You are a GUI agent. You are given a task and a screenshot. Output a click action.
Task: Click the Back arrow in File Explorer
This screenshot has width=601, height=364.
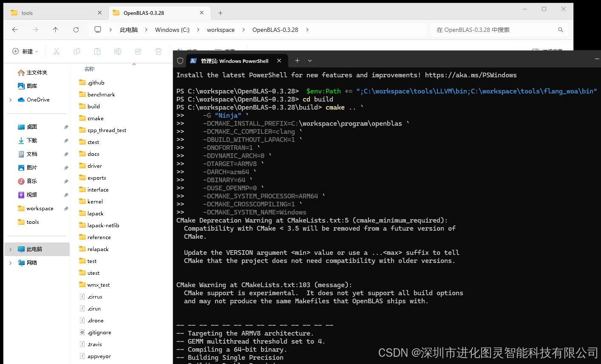pos(15,30)
